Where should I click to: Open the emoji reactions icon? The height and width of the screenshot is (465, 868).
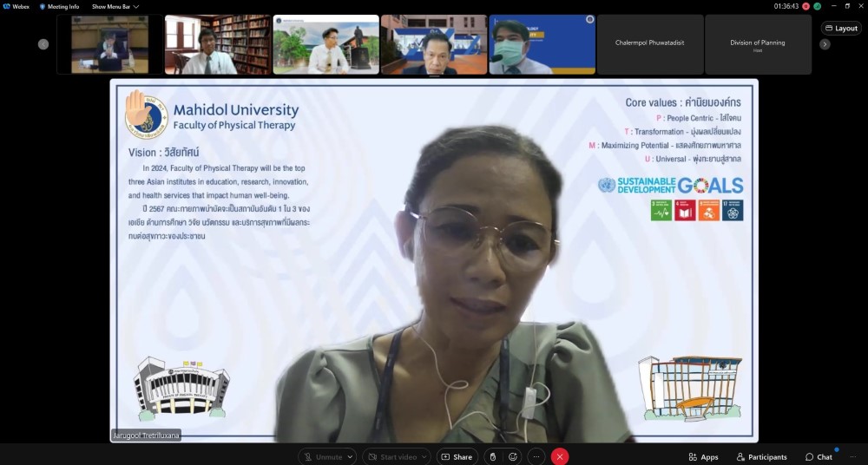(x=514, y=456)
